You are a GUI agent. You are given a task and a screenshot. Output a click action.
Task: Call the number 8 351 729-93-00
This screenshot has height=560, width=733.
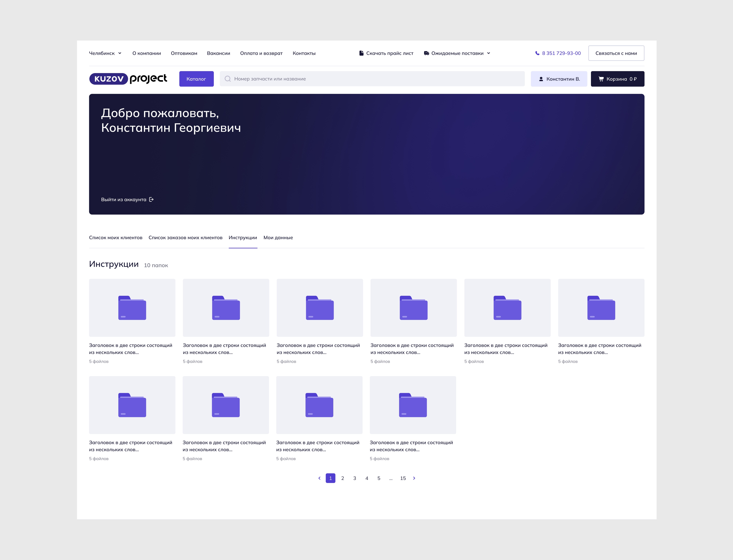[x=558, y=53]
